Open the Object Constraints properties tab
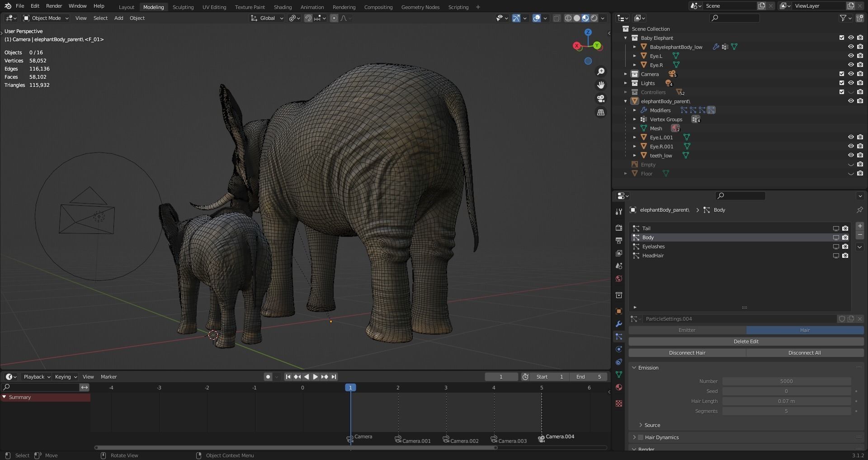The height and width of the screenshot is (460, 868). click(619, 362)
